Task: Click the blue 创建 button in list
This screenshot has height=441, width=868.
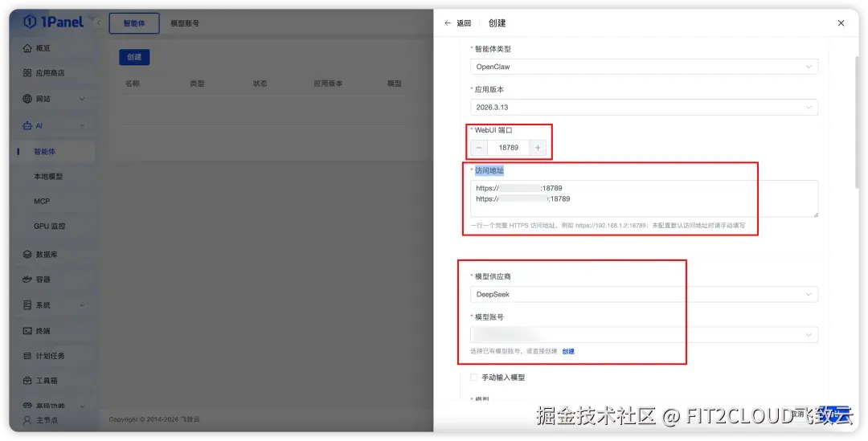Action: (134, 57)
